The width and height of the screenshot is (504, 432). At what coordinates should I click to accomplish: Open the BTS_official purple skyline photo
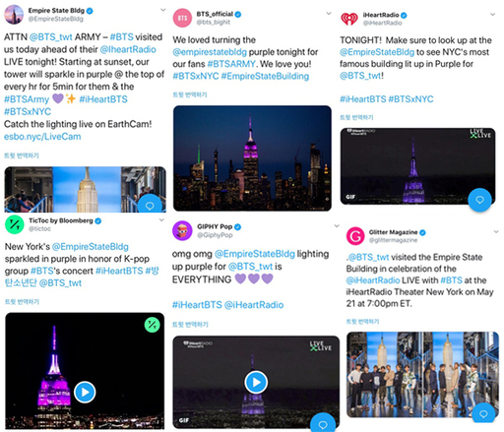coord(252,158)
